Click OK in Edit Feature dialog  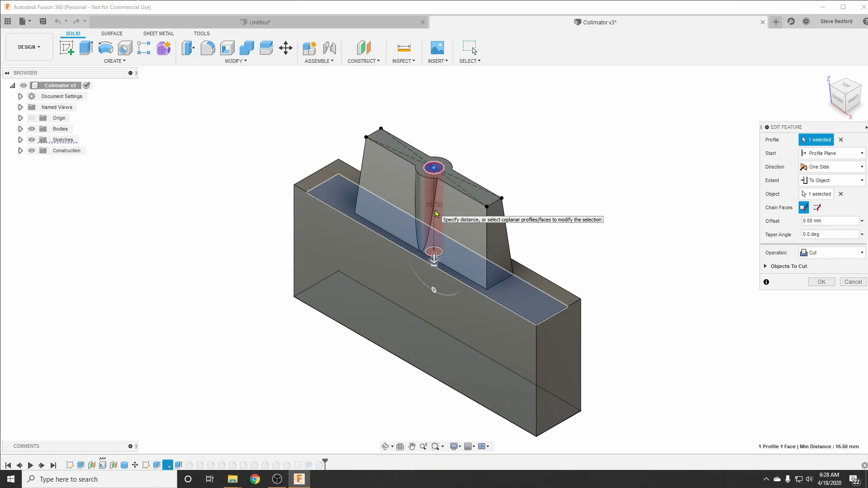click(x=821, y=282)
